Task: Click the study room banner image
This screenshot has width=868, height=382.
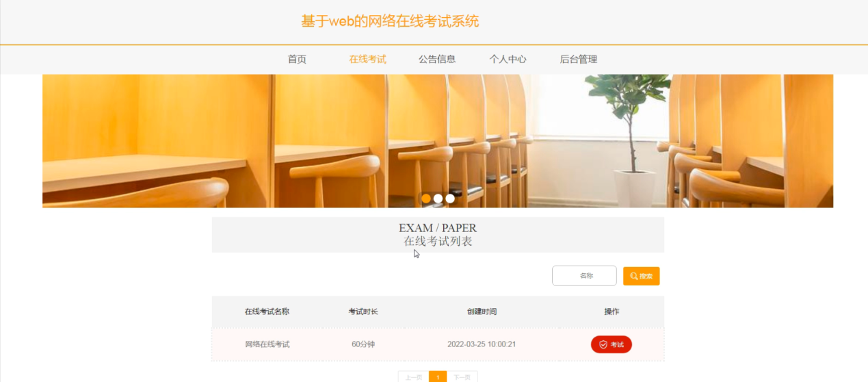Action: tap(438, 141)
